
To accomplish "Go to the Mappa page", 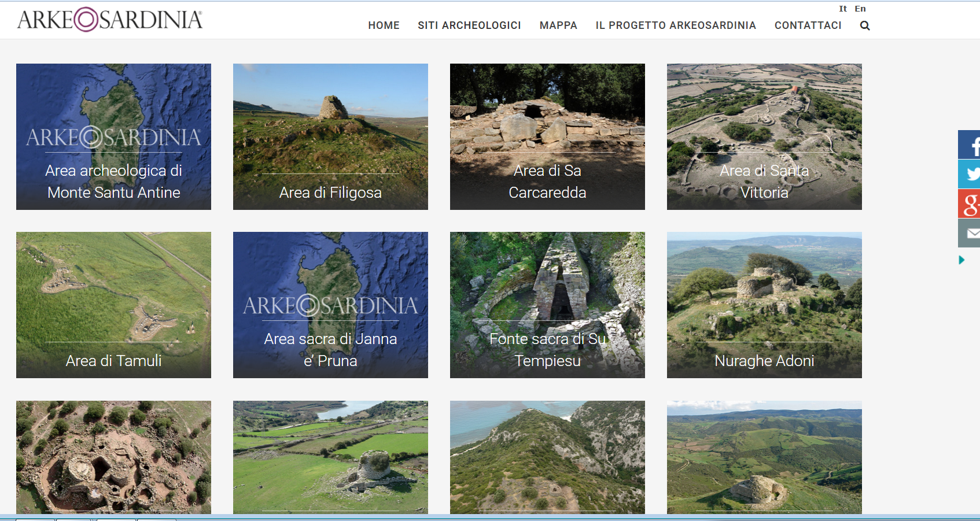I will click(558, 25).
